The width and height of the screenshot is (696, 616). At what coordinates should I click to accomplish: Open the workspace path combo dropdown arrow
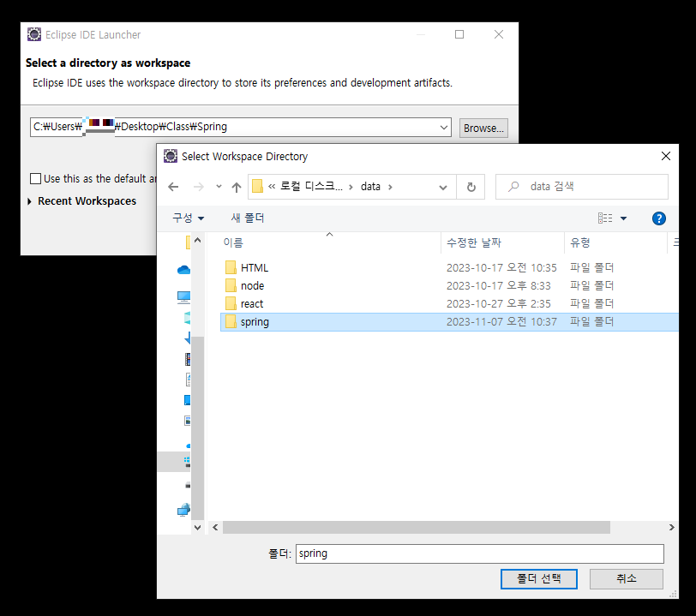tap(443, 128)
